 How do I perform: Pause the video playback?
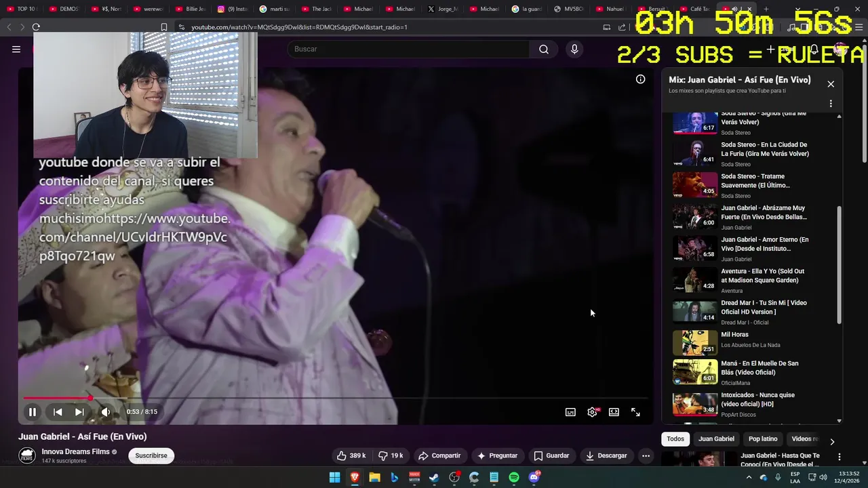[32, 412]
